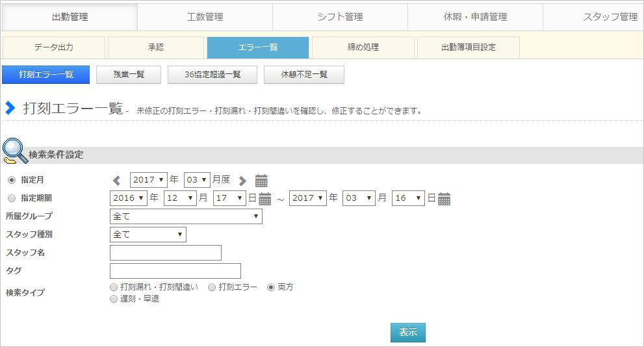
Task: Select 指定期間 radio button
Action: tap(12, 198)
